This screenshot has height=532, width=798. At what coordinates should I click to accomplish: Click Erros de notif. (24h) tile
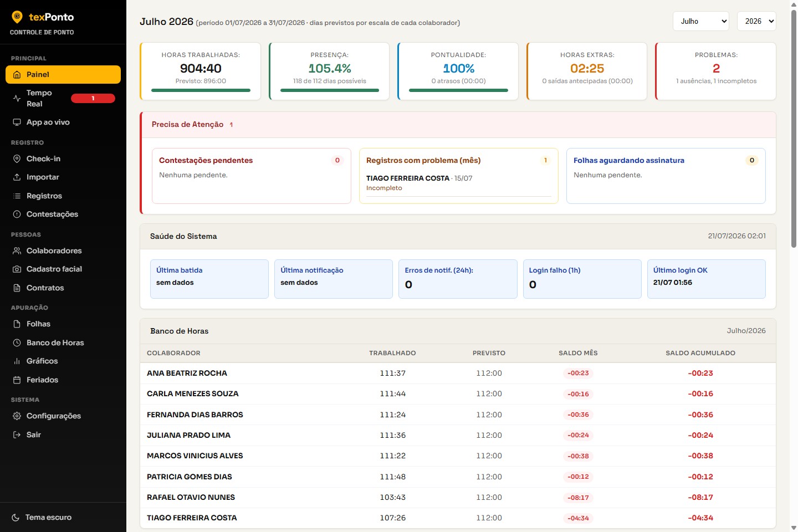coord(458,279)
